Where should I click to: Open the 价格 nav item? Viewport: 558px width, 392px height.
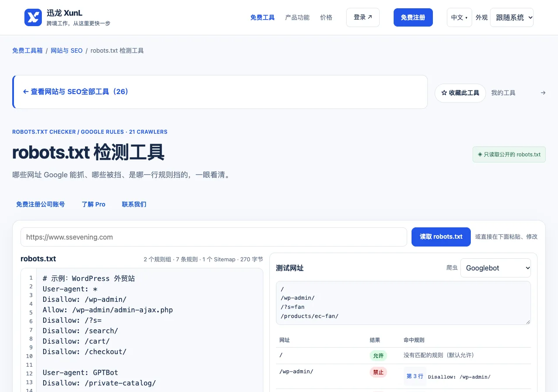(326, 17)
